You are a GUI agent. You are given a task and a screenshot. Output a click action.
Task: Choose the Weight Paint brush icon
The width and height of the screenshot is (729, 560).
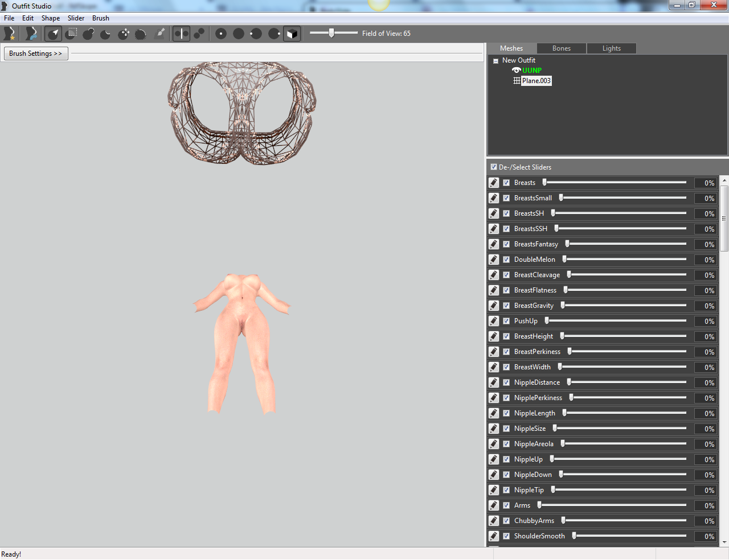click(161, 34)
